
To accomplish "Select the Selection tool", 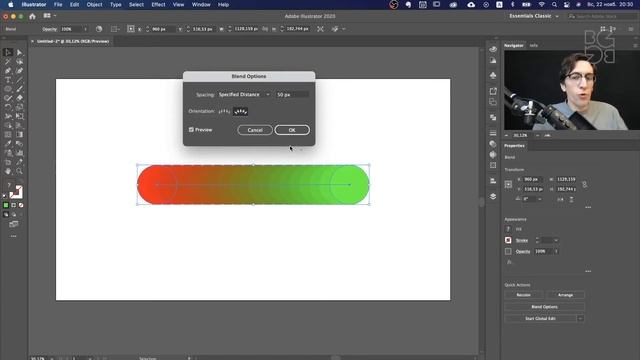I will coord(8,52).
